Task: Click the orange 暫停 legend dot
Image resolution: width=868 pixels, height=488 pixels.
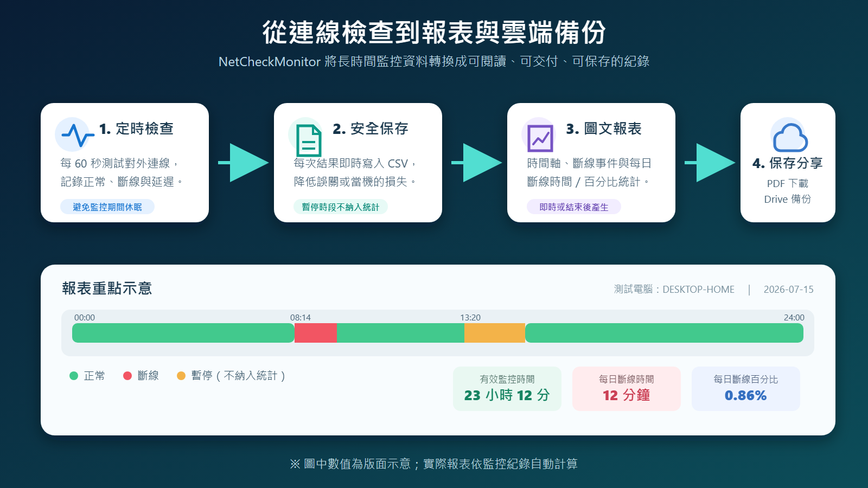Action: 181,376
